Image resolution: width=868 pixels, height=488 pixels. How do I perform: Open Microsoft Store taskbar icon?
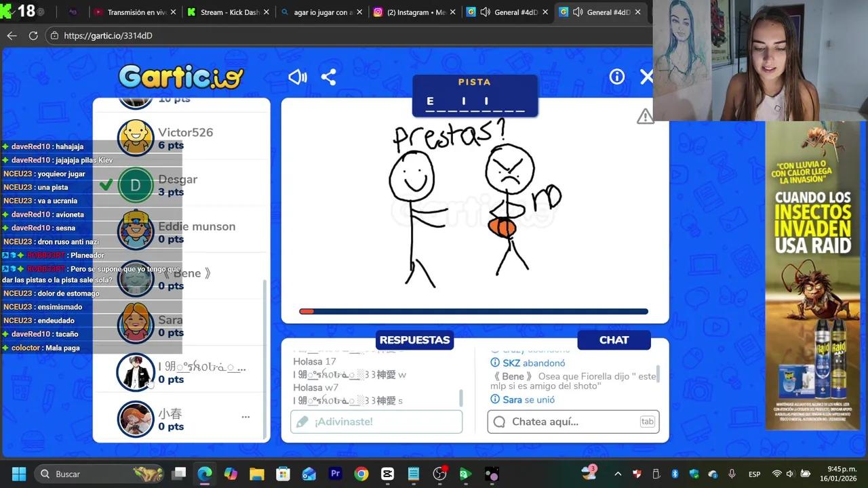283,474
